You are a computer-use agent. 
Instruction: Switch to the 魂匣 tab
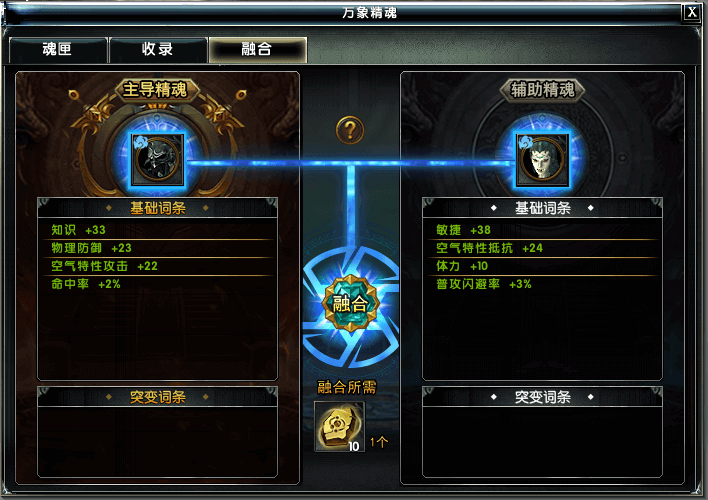(x=58, y=50)
